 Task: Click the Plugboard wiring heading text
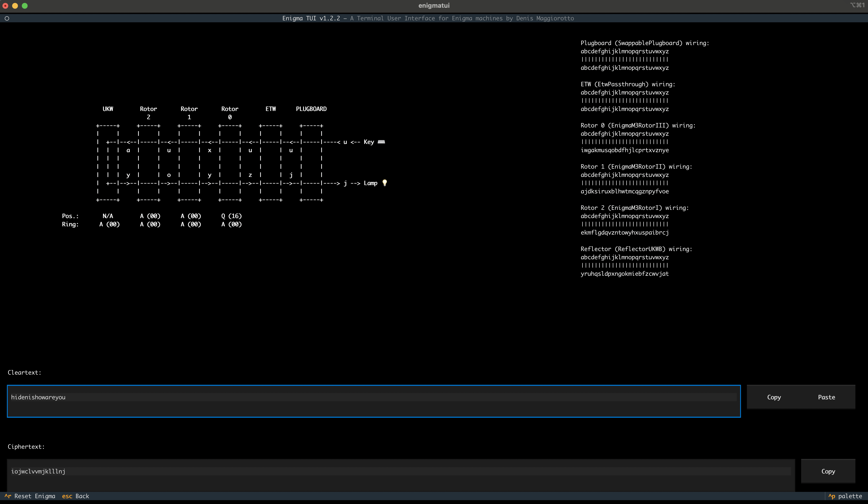[x=644, y=43]
